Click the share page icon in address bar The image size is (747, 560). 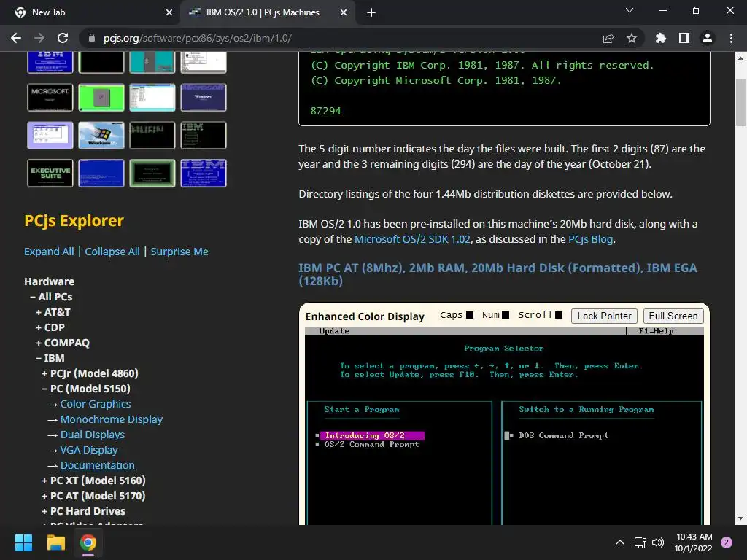click(608, 38)
